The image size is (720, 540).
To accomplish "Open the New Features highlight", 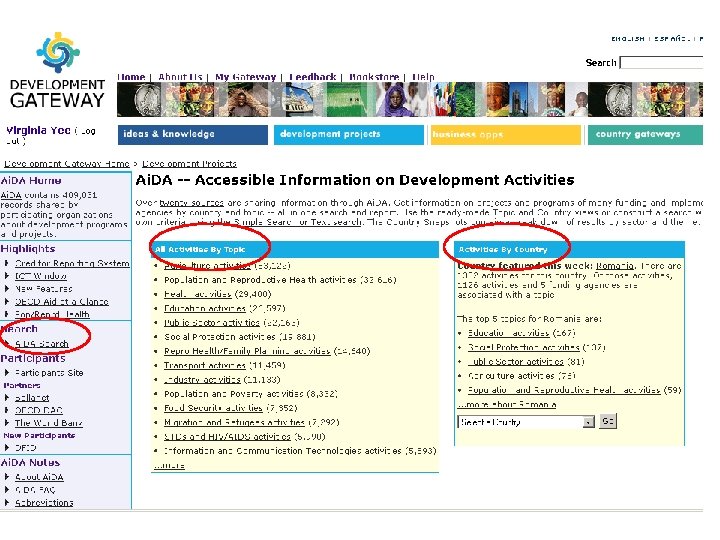I will [x=44, y=289].
